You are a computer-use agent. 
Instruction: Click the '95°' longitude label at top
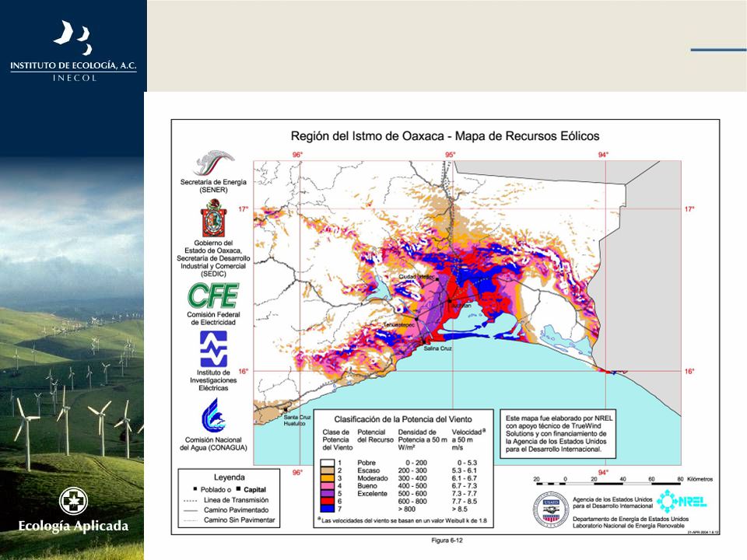(x=451, y=154)
